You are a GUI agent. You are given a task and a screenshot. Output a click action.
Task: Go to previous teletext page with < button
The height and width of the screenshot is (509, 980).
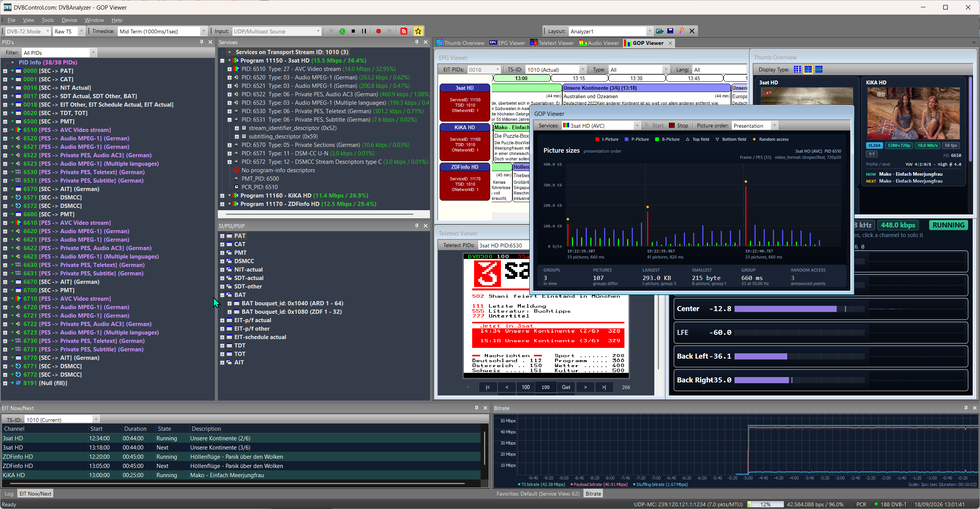pyautogui.click(x=507, y=387)
